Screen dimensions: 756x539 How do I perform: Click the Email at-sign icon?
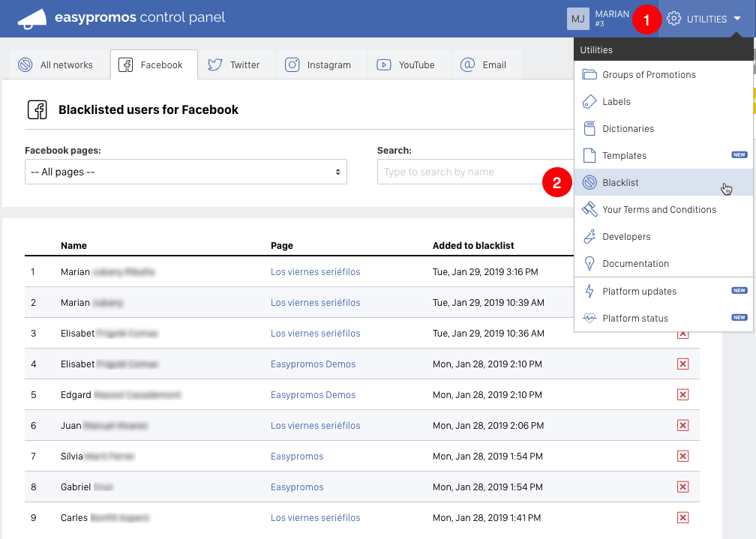[468, 64]
